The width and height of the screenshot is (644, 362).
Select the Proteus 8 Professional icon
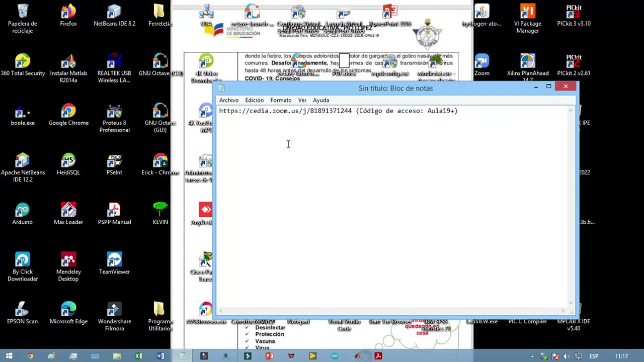114,118
